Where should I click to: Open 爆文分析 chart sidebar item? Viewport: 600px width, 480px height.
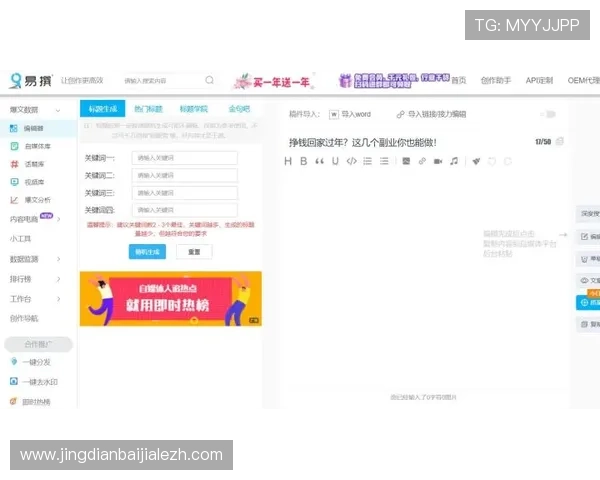(x=38, y=200)
